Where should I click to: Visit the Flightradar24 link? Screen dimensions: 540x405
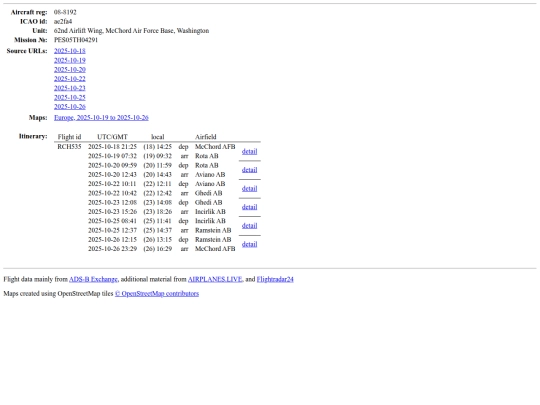[x=275, y=279]
